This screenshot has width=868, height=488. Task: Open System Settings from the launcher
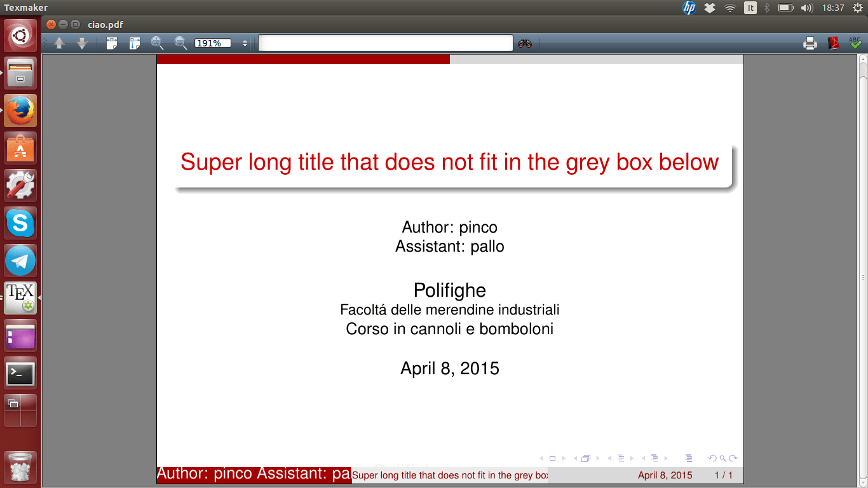click(x=20, y=186)
